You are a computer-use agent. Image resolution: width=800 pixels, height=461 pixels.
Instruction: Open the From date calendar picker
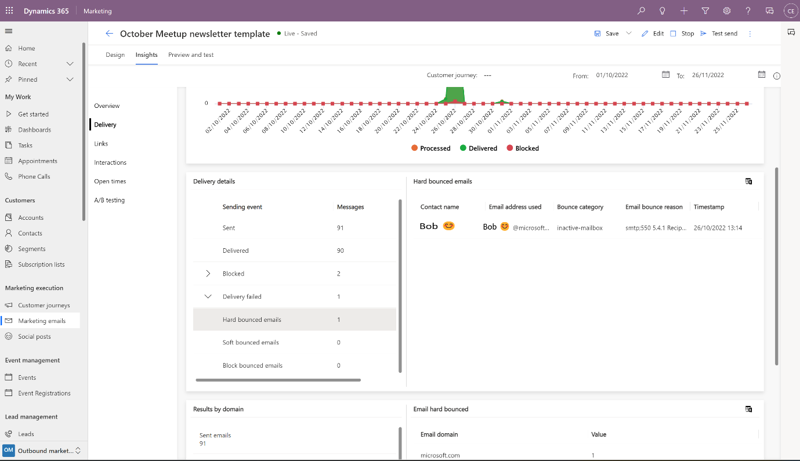tap(666, 75)
